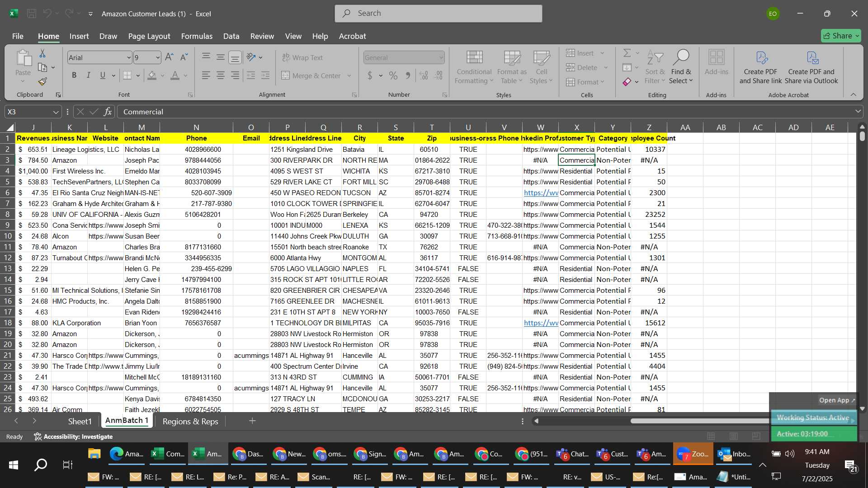Viewport: 868px width, 488px height.
Task: Open the Add-ins icon
Action: [x=717, y=63]
